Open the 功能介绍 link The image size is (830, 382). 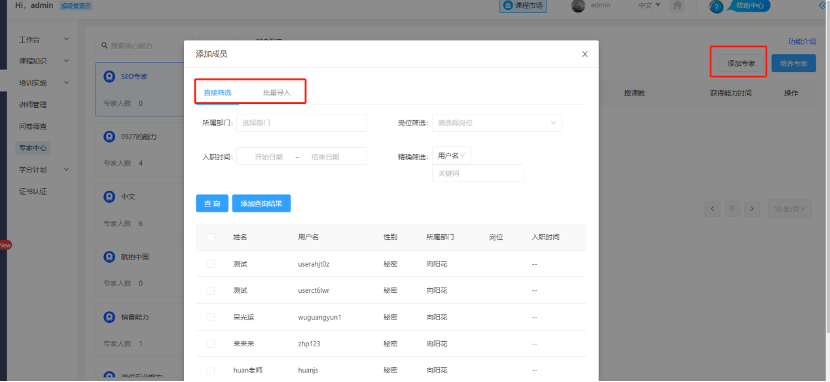click(x=801, y=42)
